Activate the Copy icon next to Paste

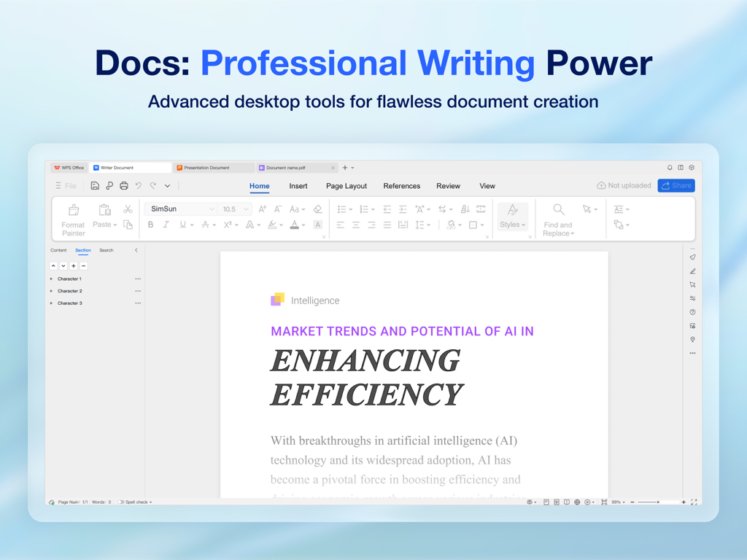[128, 225]
